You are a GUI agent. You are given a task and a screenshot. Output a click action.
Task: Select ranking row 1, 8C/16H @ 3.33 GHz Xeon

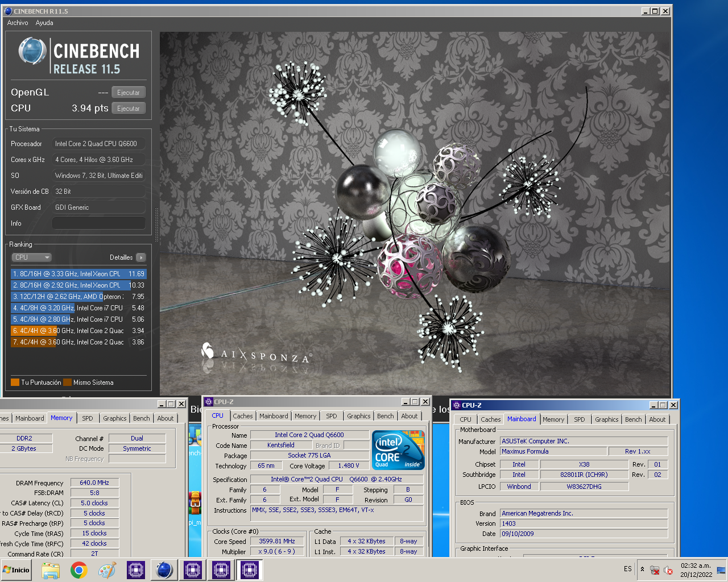(78, 274)
